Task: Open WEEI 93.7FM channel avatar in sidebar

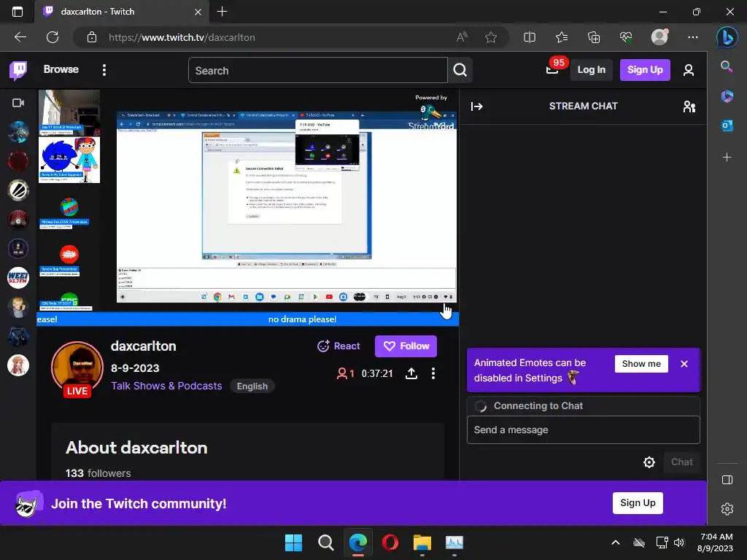Action: pos(18,278)
